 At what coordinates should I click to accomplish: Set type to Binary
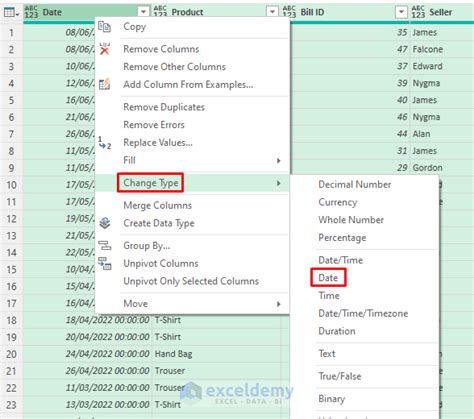point(332,399)
